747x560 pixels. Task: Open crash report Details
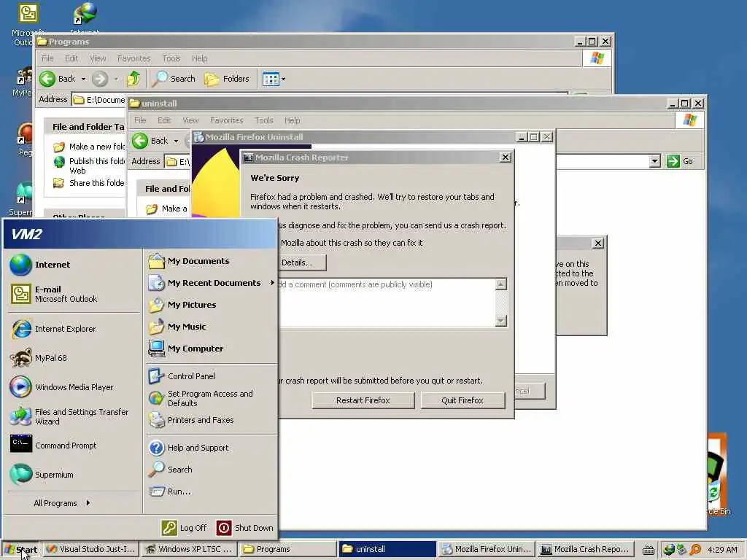302,262
